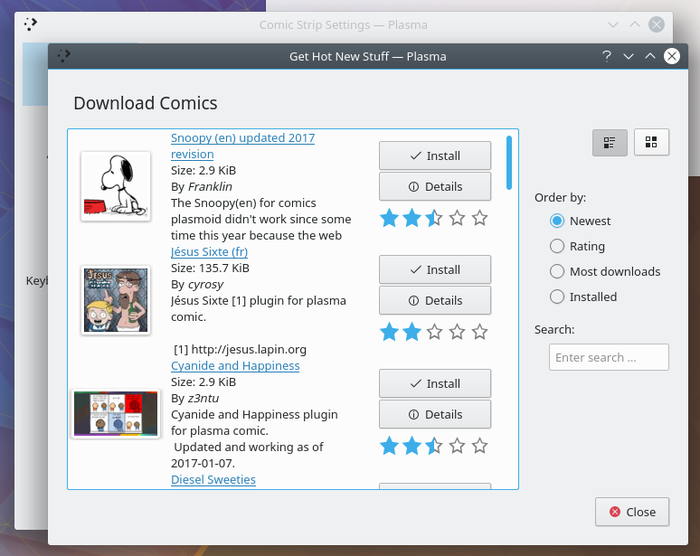This screenshot has width=700, height=556.
Task: Switch to icon grid view mode
Action: pos(651,143)
